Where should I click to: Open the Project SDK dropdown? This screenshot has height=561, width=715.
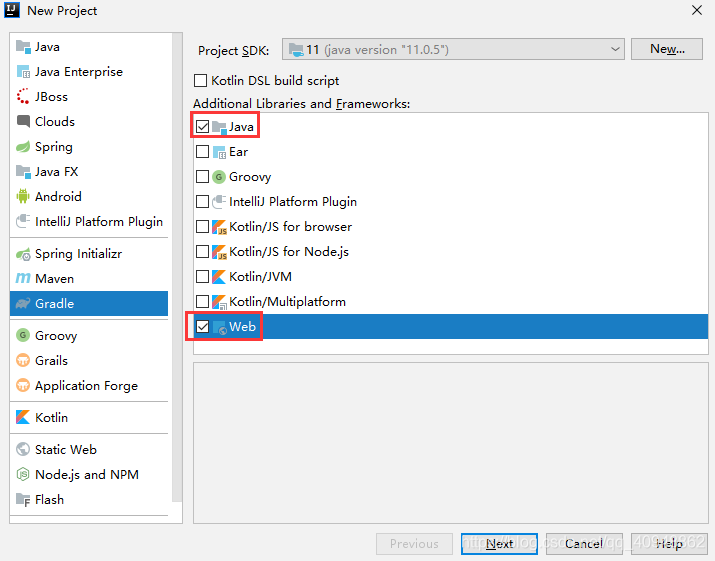click(453, 49)
